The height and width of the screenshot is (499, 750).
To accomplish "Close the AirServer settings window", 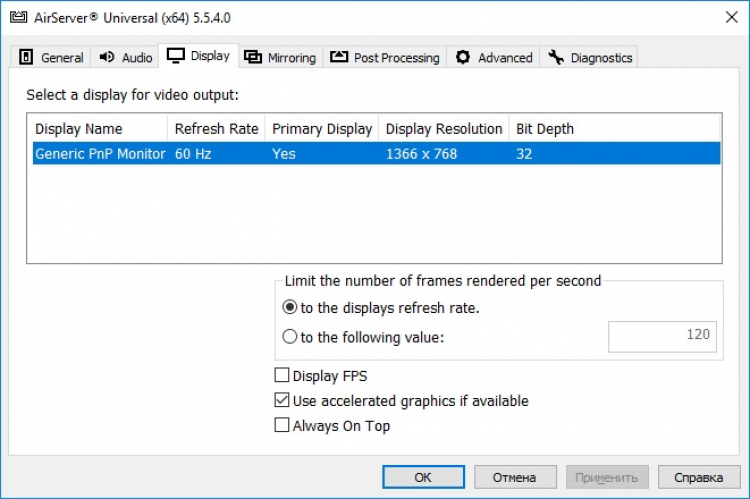I will pyautogui.click(x=731, y=18).
